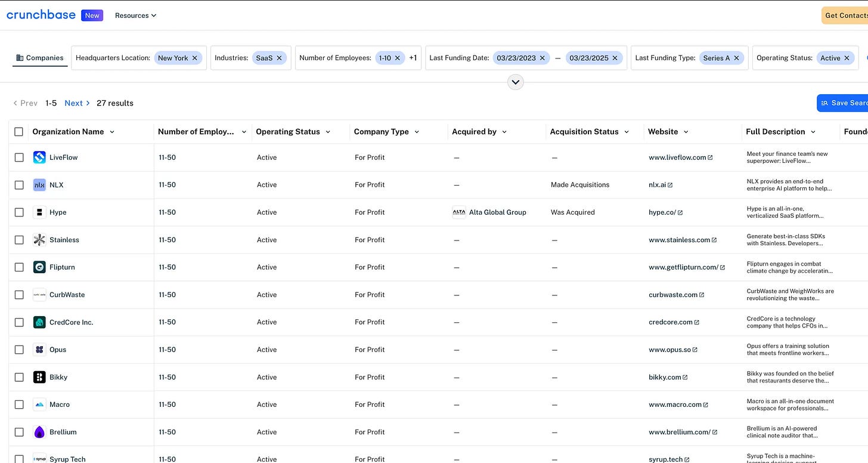Open the Macro company logo

coord(39,405)
